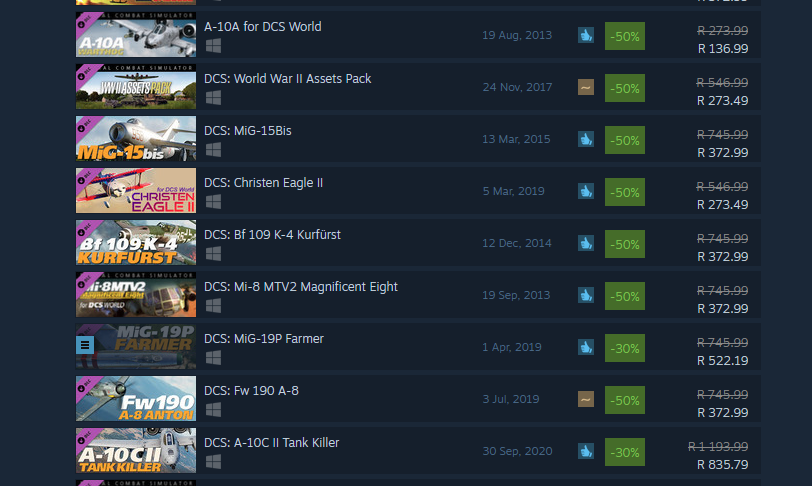Click the mixed review icon for Fw 190 A-8
Viewport: 812px width, 486px height.
pos(586,399)
